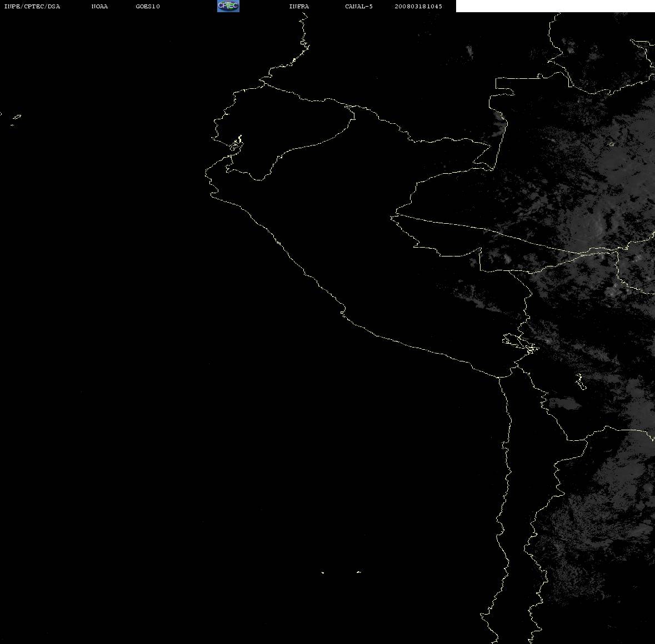This screenshot has height=644, width=655.
Task: Click the CANAL-5 channel label
Action: pos(359,6)
